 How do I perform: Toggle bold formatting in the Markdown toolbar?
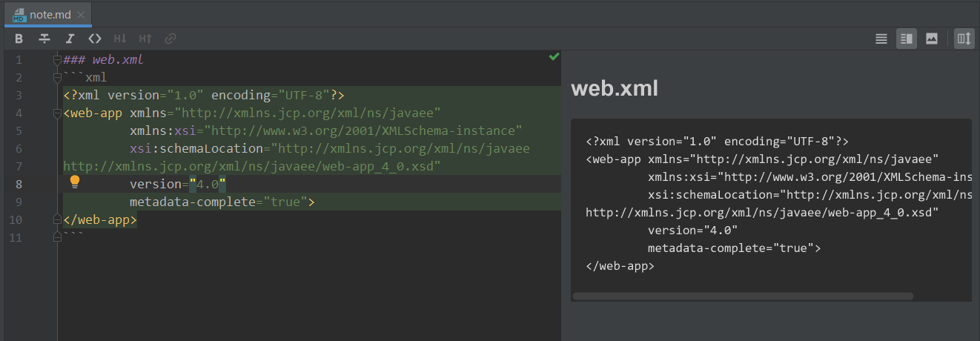click(19, 39)
